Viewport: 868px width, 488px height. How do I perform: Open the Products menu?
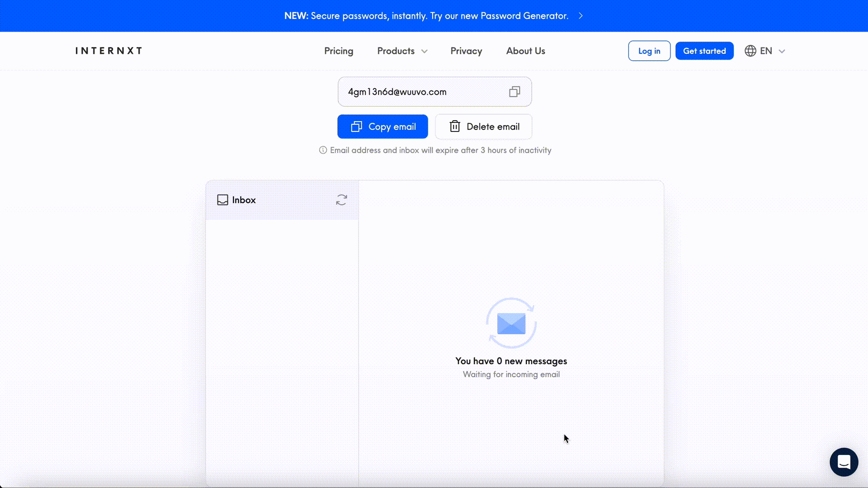click(396, 51)
